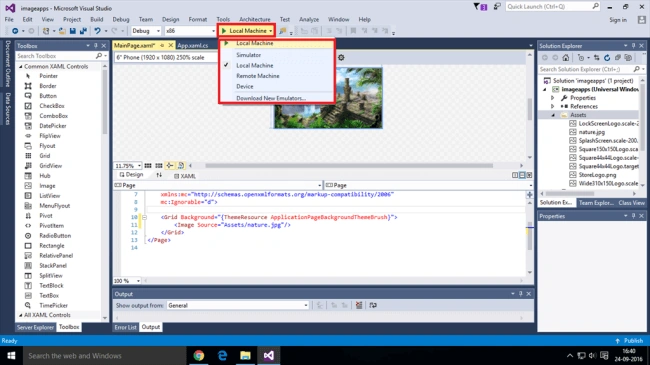Open the Team Explorer tab
The image size is (650, 365).
pos(596,203)
